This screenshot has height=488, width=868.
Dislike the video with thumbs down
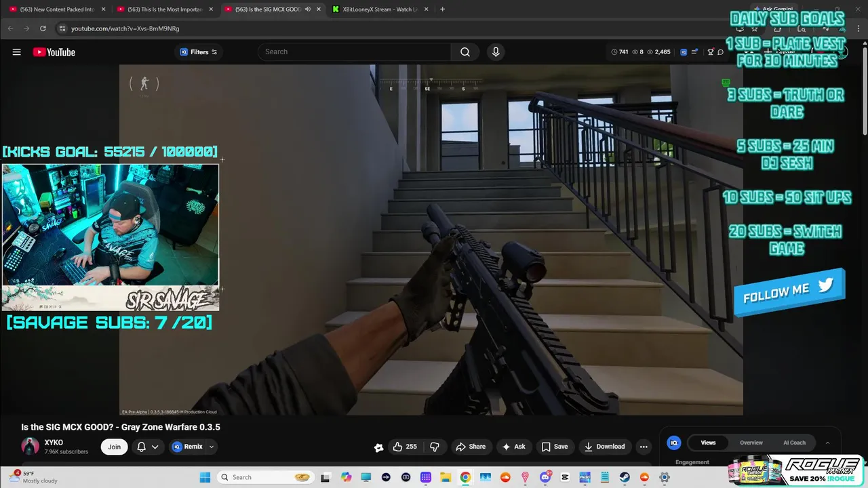click(435, 447)
